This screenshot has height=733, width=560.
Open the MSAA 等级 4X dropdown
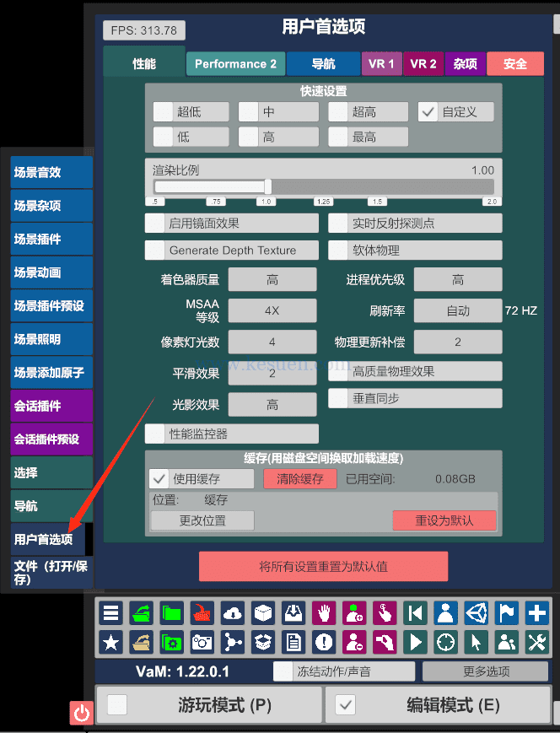272,311
